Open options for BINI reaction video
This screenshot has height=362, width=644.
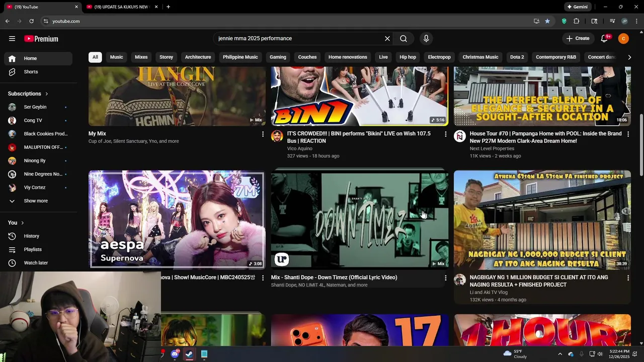(445, 134)
